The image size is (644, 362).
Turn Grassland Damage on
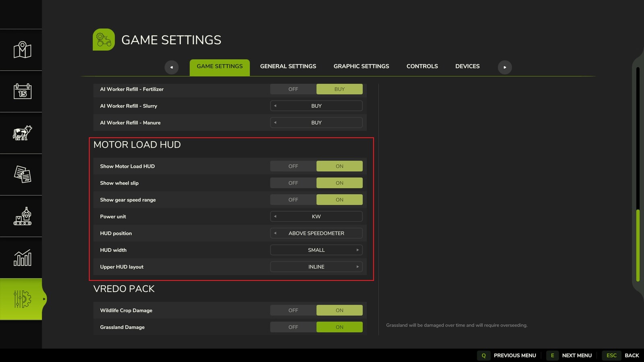(339, 327)
